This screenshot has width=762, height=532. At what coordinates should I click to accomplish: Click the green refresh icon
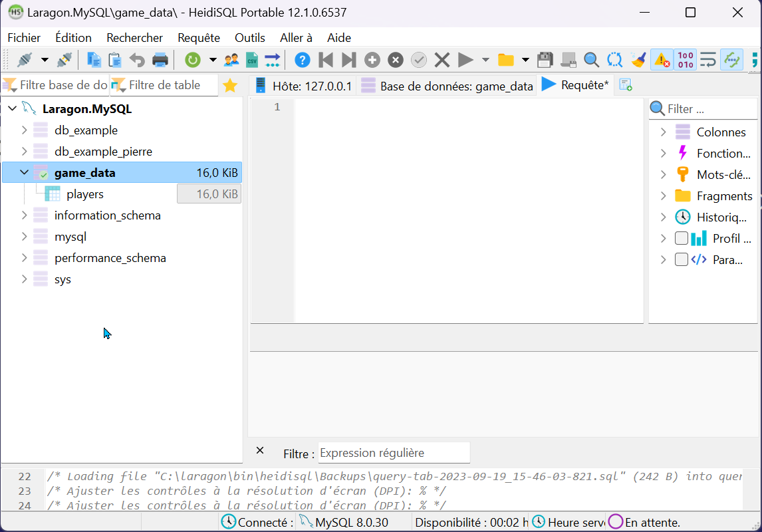pos(192,61)
